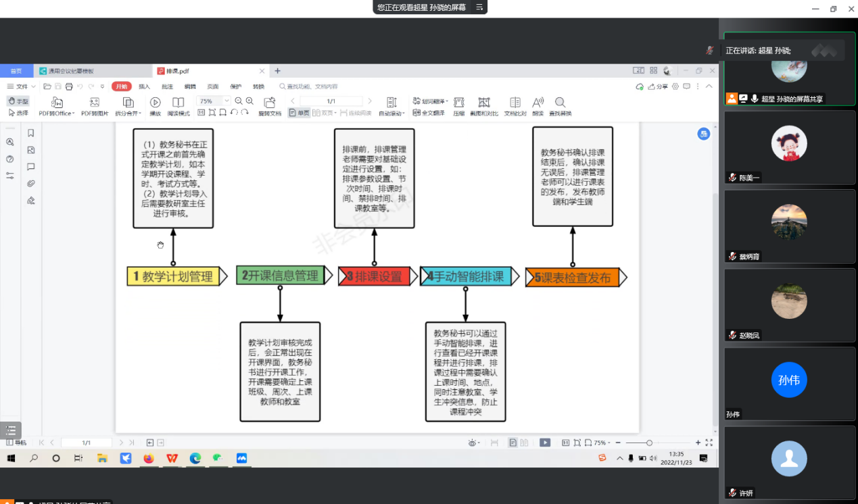Image resolution: width=858 pixels, height=504 pixels.
Task: Click the PDF转图片 icon
Action: coord(94,102)
